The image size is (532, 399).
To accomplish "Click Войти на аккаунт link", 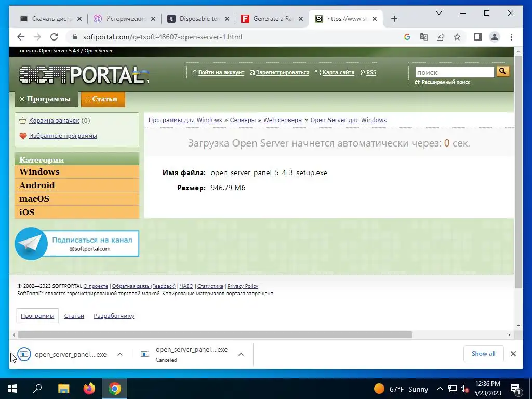I will 221,72.
